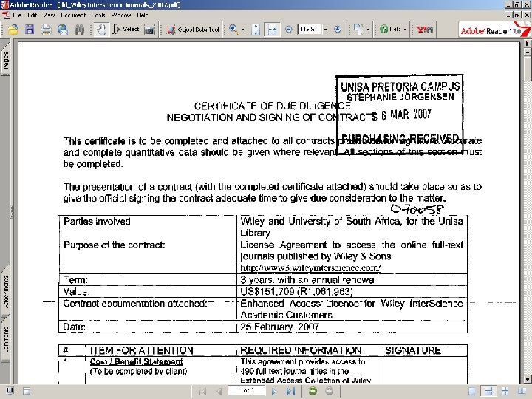532x399 pixels.
Task: Click the 'SIGNATURE' column header
Action: (424, 350)
